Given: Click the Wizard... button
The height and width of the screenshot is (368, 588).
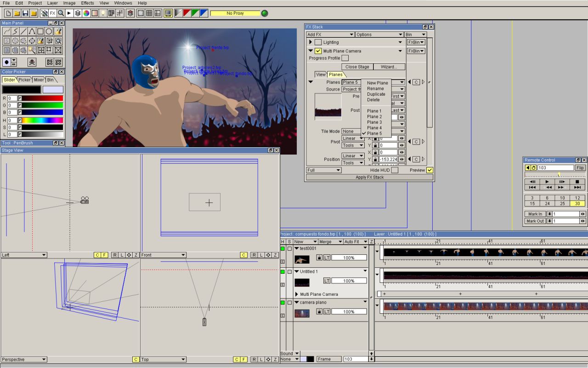Looking at the screenshot, I should click(389, 67).
